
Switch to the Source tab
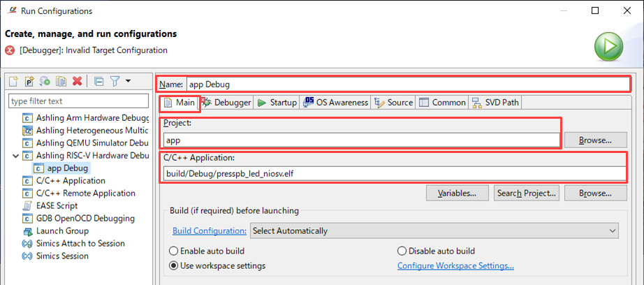pos(394,103)
